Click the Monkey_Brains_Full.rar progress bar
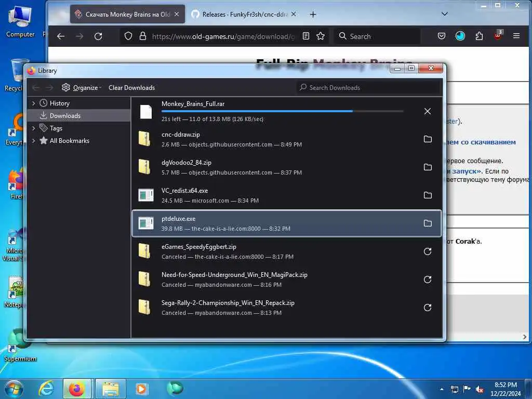 coord(282,111)
